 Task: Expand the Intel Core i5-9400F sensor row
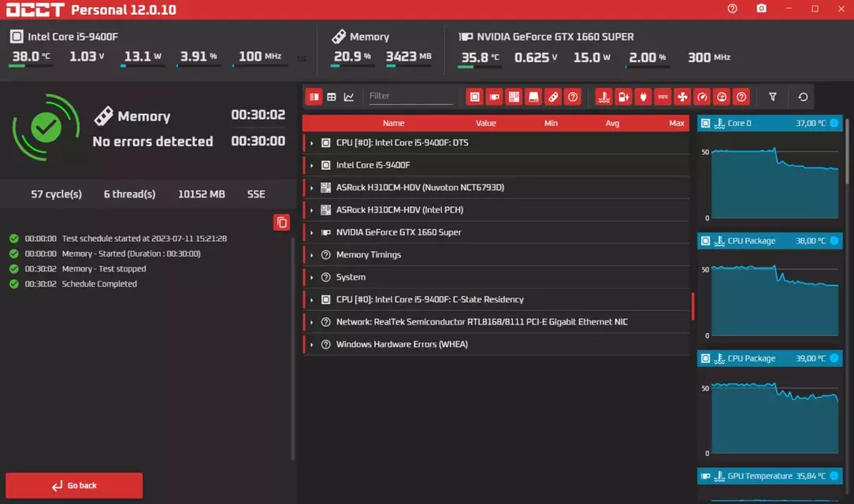click(x=311, y=165)
